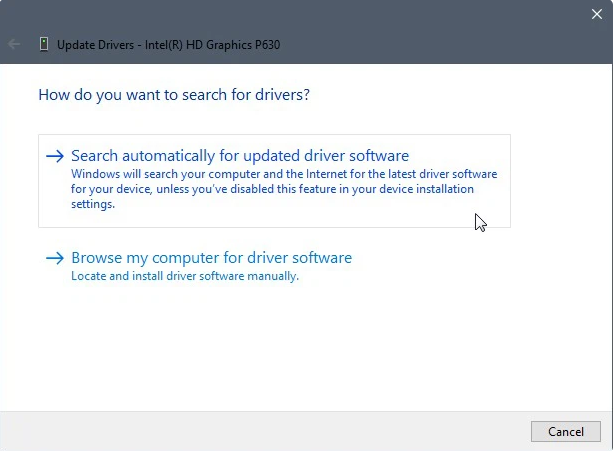Click blank white area below the Browse option
The height and width of the screenshot is (451, 613).
click(x=300, y=350)
